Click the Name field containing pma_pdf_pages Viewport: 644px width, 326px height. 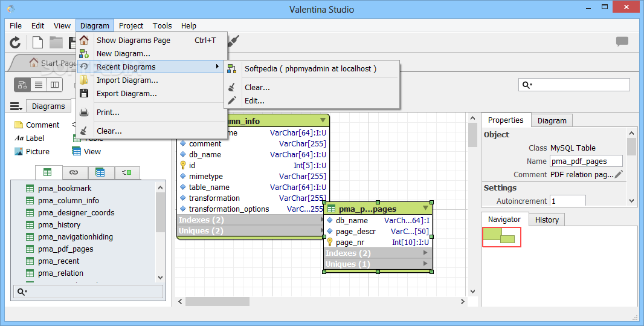pos(586,161)
